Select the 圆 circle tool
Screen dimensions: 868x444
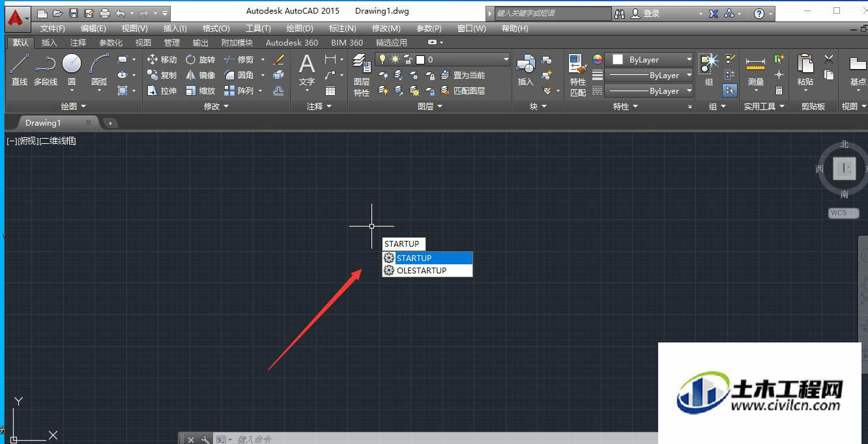click(x=72, y=70)
